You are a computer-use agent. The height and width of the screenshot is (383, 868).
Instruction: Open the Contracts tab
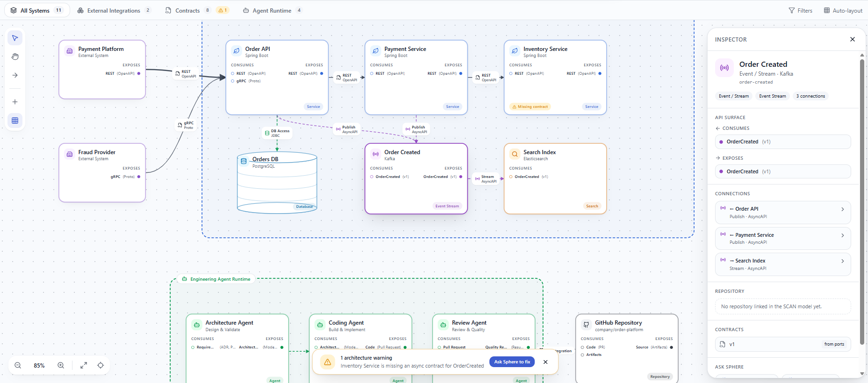point(188,10)
